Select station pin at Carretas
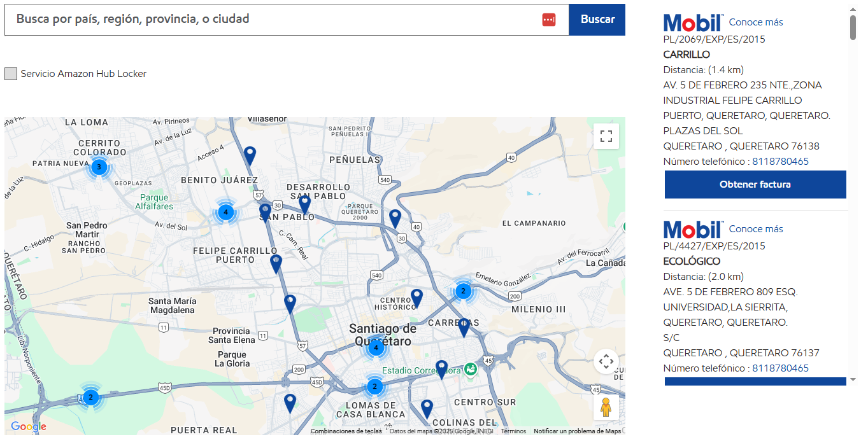Image resolution: width=868 pixels, height=439 pixels. pyautogui.click(x=464, y=328)
